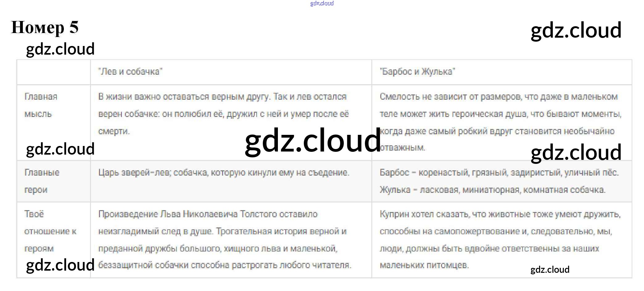Select the 'Барбос и Жулька' column header
Screen dimensions: 644x291
417,72
